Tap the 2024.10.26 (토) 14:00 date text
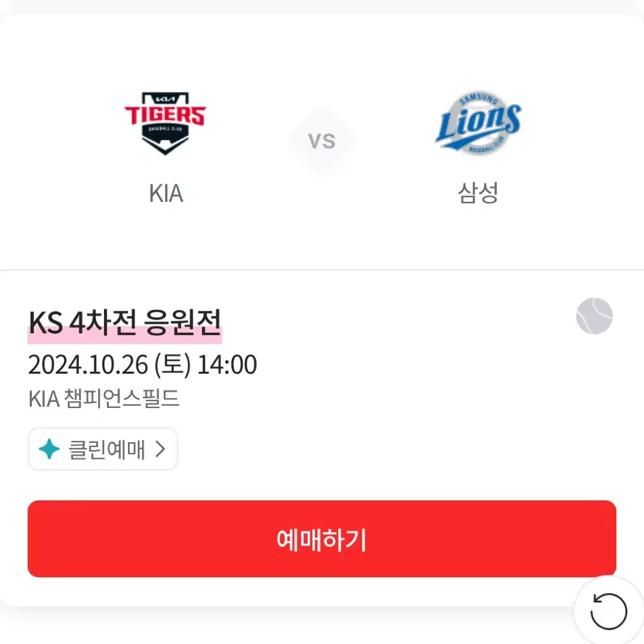Viewport: 644px width, 644px height. click(x=142, y=365)
